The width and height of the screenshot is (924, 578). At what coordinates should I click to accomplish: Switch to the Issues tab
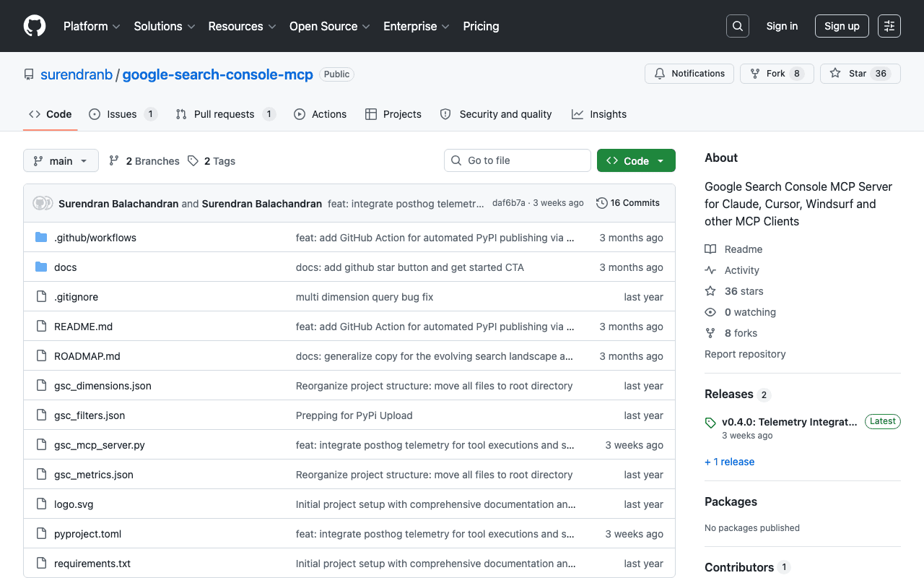click(x=123, y=114)
